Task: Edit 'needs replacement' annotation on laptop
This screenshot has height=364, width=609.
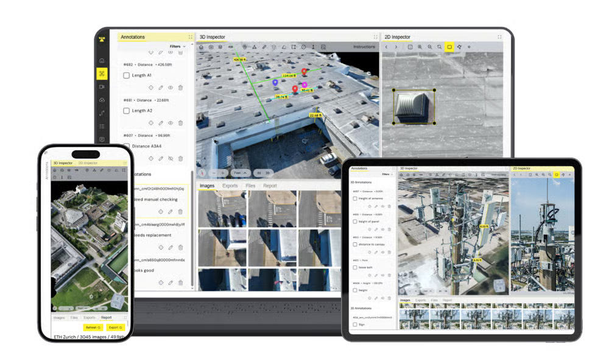Action: tap(171, 248)
